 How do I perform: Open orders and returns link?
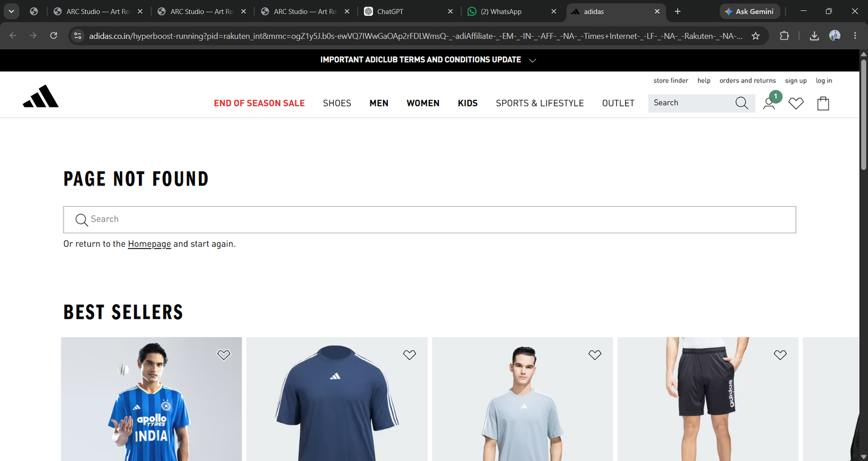748,81
